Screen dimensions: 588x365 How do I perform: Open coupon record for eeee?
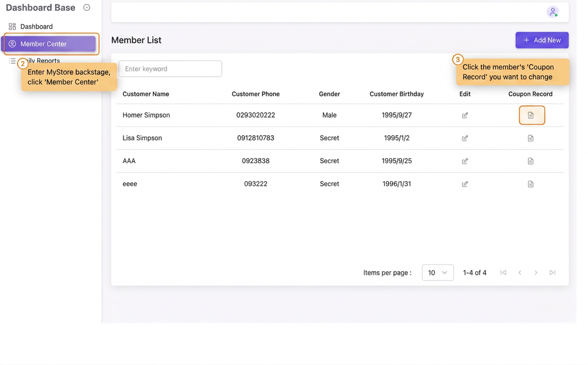531,184
